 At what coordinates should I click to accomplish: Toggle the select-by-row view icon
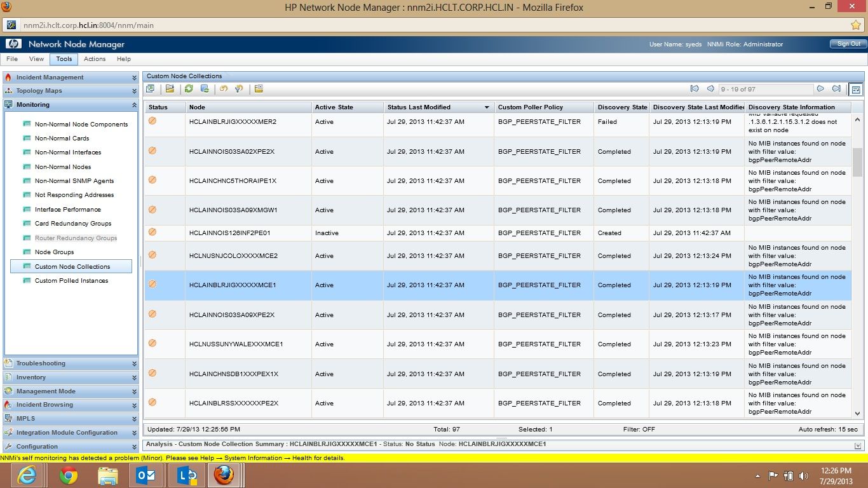click(856, 90)
